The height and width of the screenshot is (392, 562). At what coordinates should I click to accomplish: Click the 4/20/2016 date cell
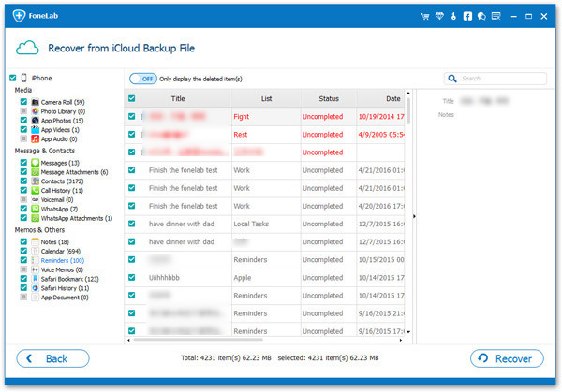[380, 206]
